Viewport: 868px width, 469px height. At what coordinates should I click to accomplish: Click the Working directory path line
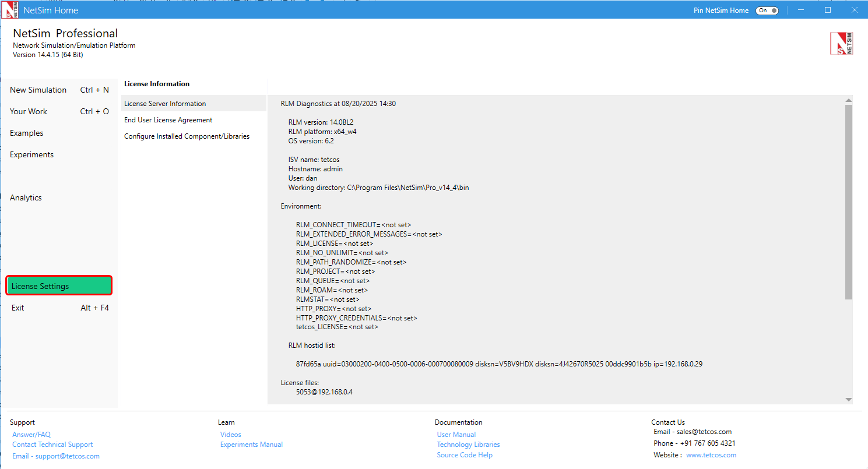pos(378,188)
